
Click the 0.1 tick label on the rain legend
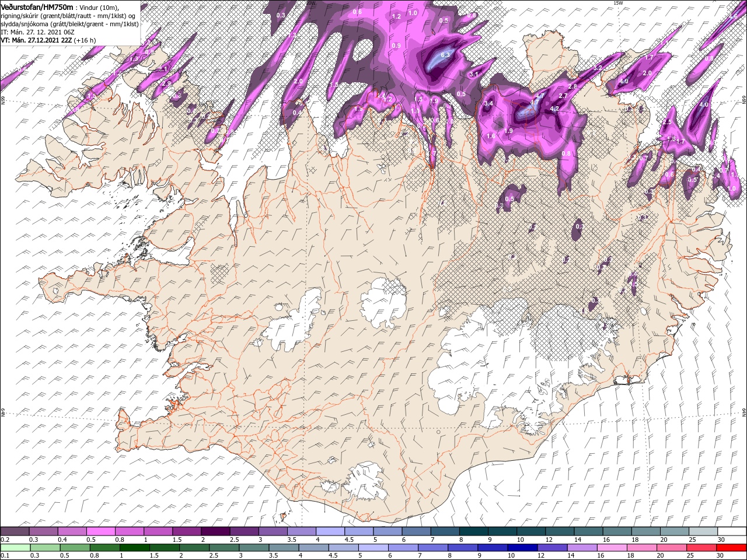(5, 556)
